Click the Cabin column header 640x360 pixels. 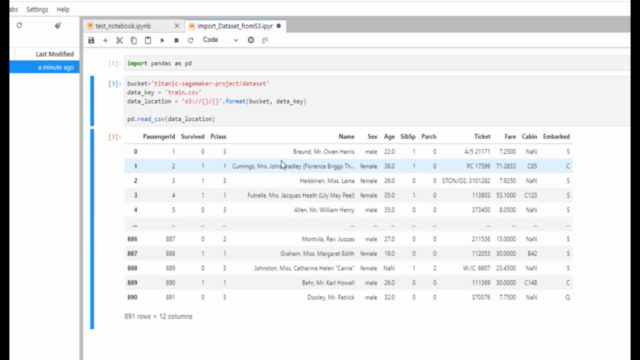pos(529,137)
